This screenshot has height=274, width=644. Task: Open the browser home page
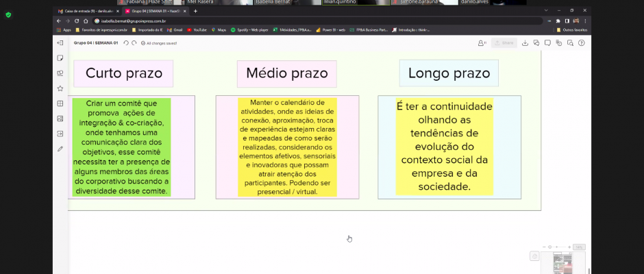point(86,21)
